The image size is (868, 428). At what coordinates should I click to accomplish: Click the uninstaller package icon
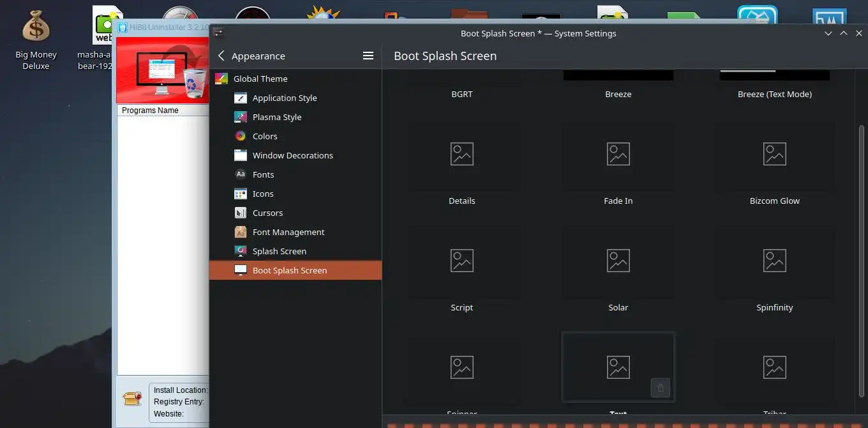[132, 399]
